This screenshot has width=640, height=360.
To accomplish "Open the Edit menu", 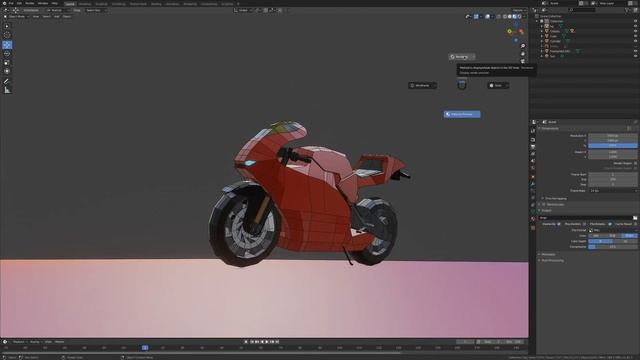I will point(19,3).
